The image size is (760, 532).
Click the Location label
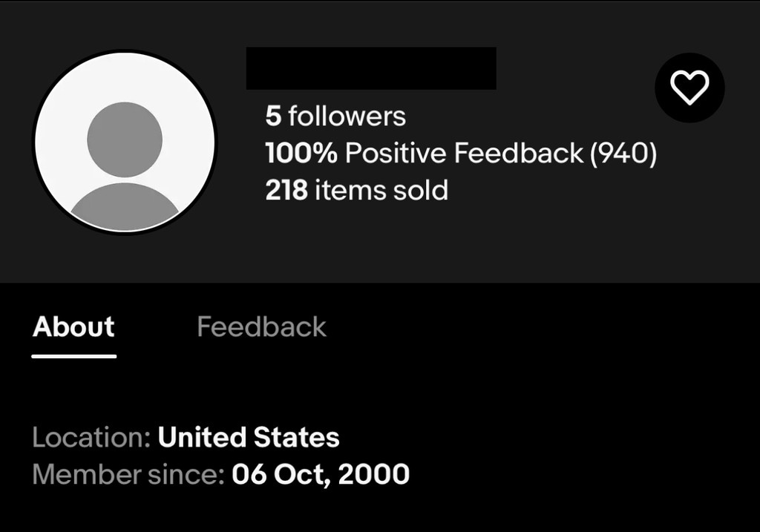coord(91,437)
